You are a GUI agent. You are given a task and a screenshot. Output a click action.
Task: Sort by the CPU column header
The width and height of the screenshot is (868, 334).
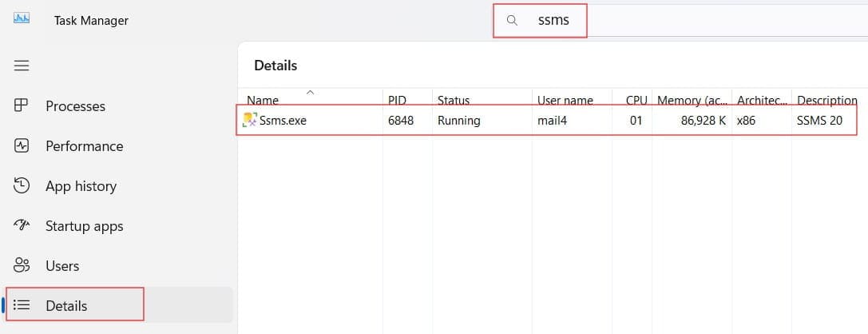pyautogui.click(x=632, y=100)
